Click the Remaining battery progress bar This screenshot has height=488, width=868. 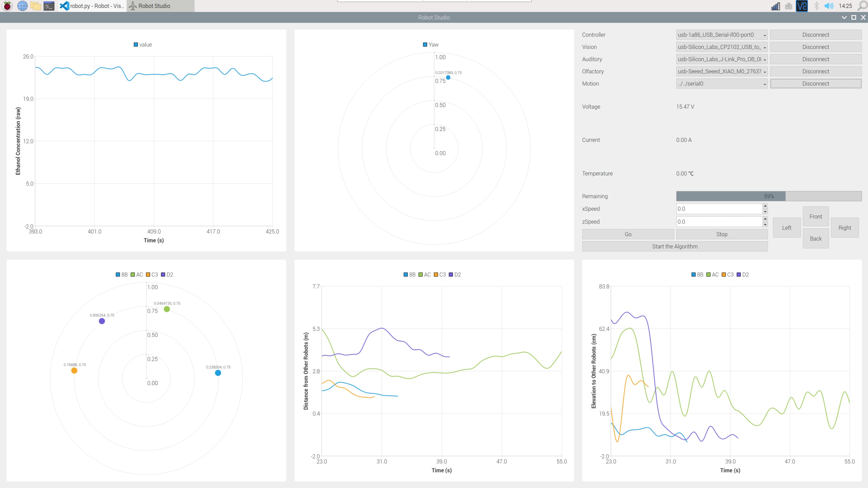click(x=769, y=196)
